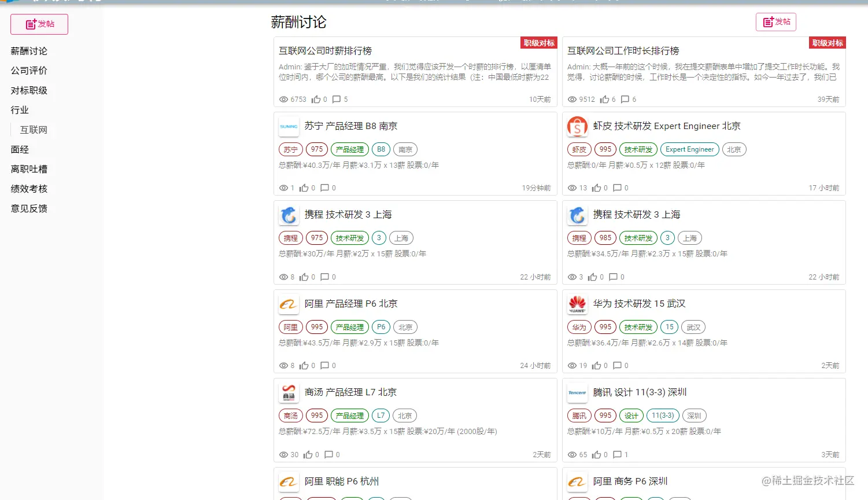Select the B8 level tag
The image size is (868, 500).
coord(381,149)
